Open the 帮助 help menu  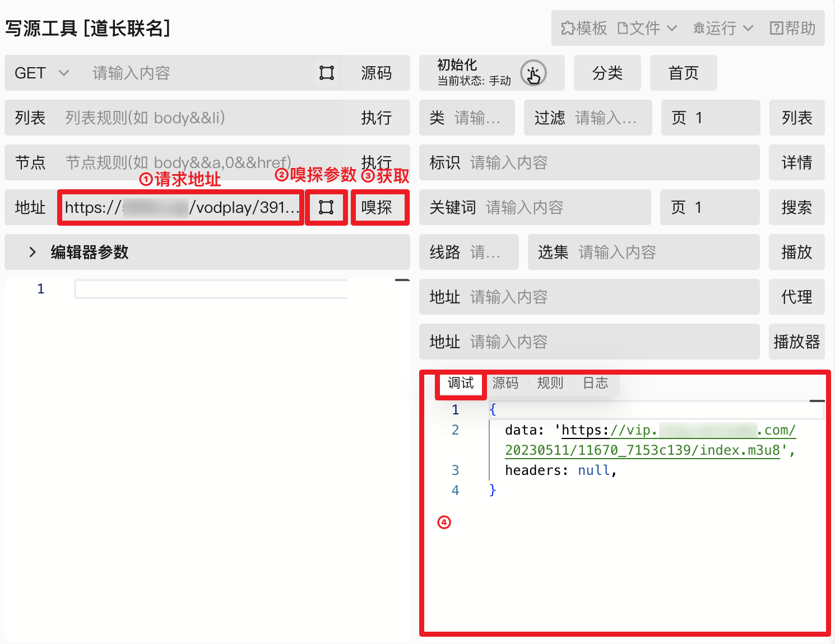pyautogui.click(x=792, y=28)
